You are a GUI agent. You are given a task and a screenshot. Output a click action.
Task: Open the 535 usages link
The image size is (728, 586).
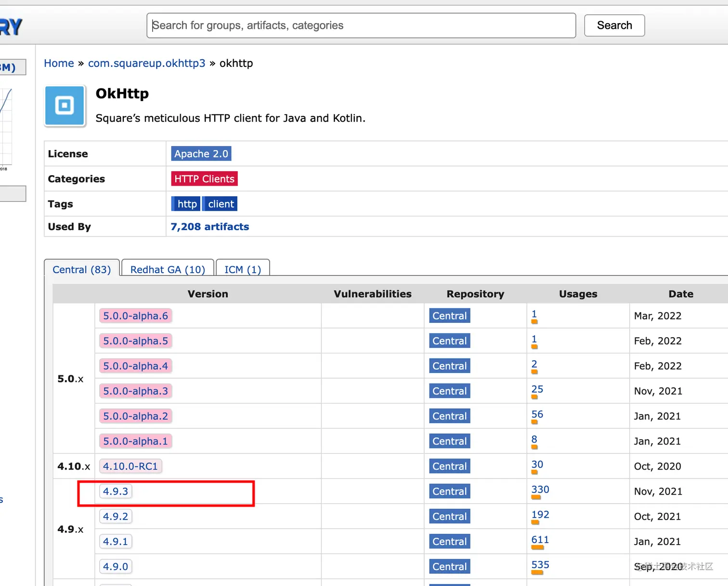tap(540, 564)
